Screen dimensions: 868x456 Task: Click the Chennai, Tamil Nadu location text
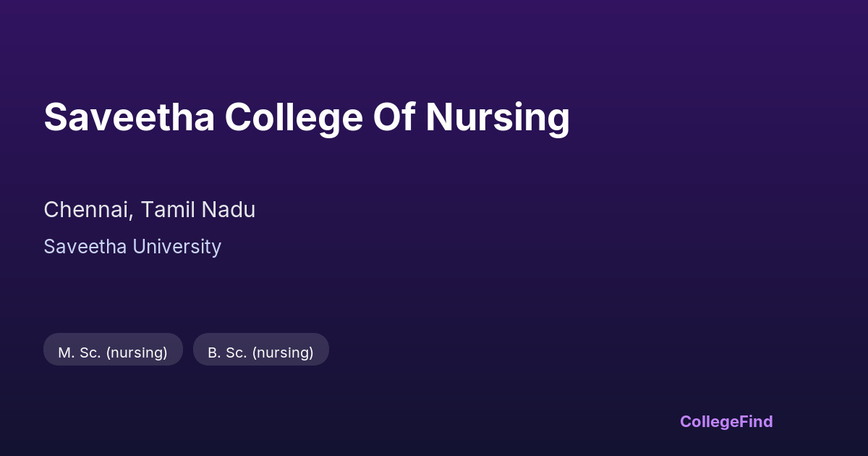(x=149, y=210)
